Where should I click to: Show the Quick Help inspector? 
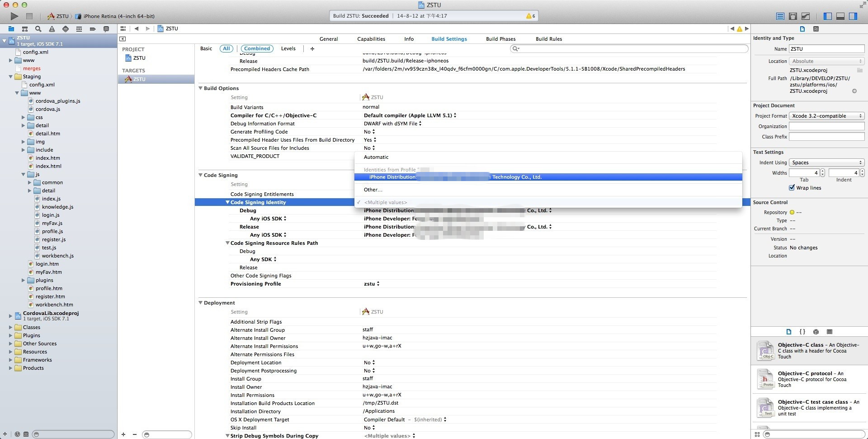pos(816,29)
